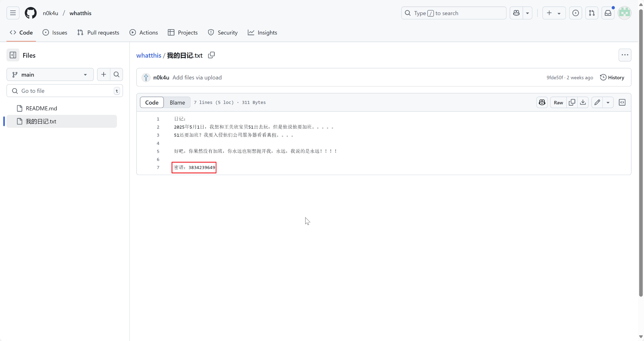The image size is (644, 341).
Task: Open the more file actions menu
Action: (x=625, y=55)
